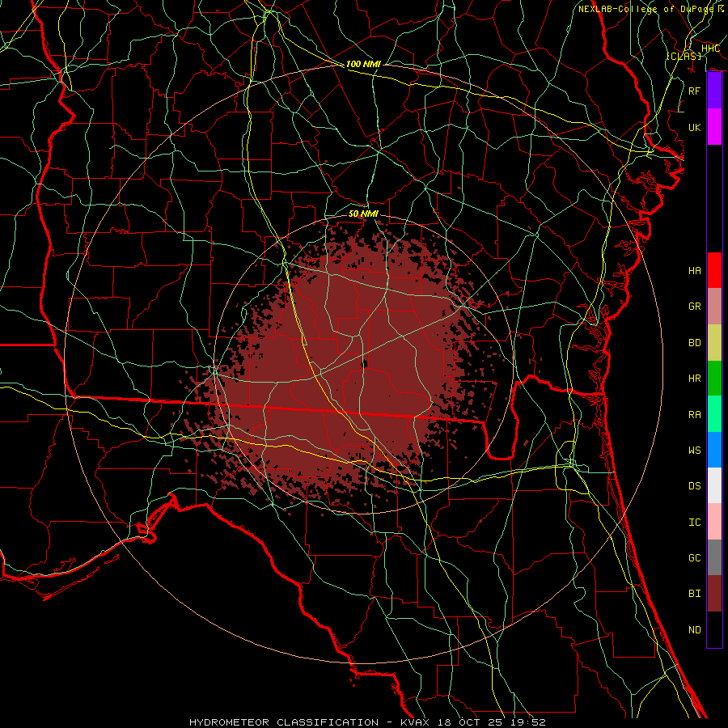This screenshot has height=728, width=728.
Task: Click the red HA legend color swatch
Action: (x=714, y=270)
